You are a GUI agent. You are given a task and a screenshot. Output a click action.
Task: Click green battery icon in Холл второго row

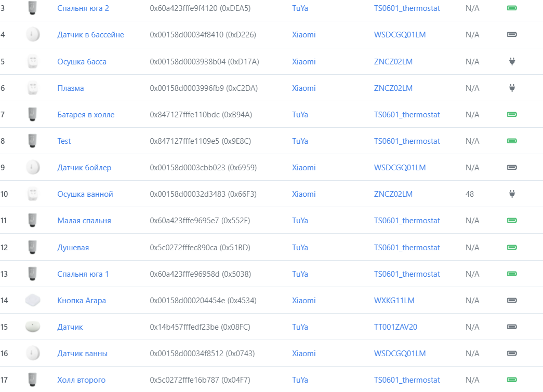512,380
